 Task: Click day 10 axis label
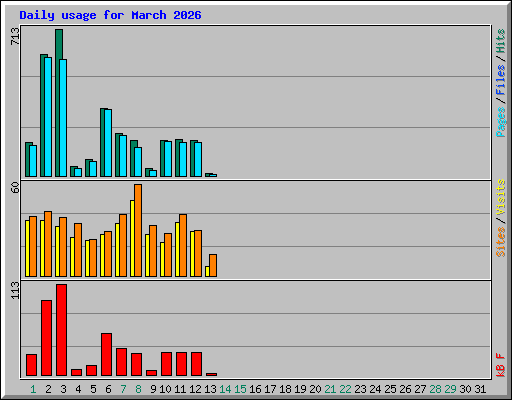click(165, 389)
